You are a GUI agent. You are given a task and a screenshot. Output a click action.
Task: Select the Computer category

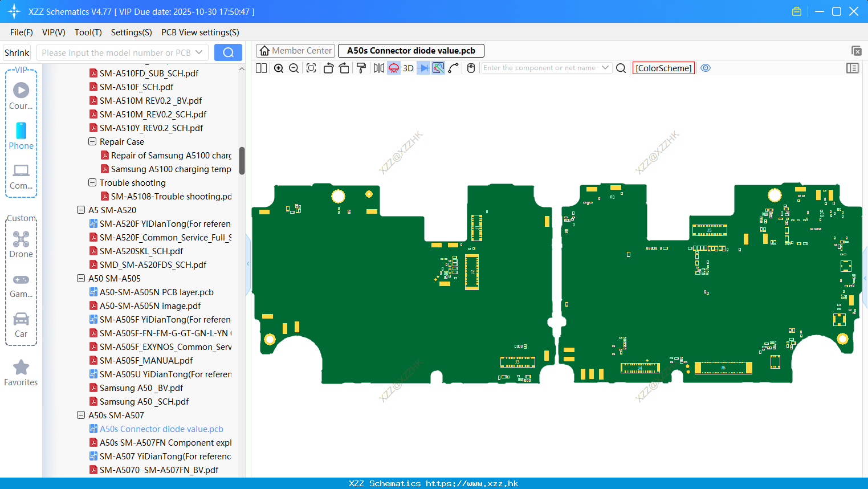21,176
